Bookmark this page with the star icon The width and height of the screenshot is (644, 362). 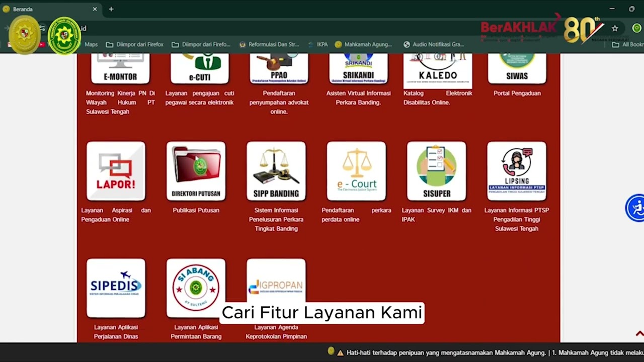click(x=615, y=28)
